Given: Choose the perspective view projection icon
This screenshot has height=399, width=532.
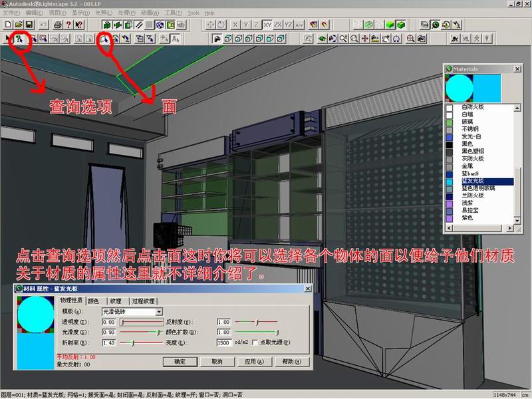Looking at the screenshot, I should coord(217,39).
